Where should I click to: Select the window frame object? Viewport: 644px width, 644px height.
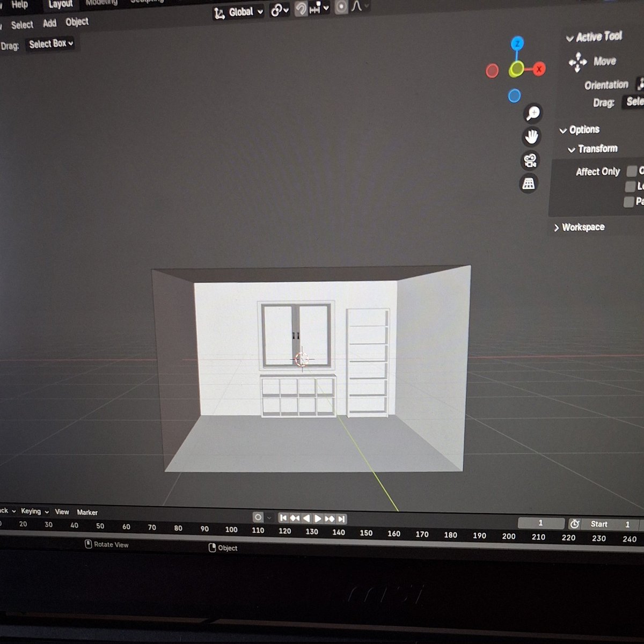296,336
